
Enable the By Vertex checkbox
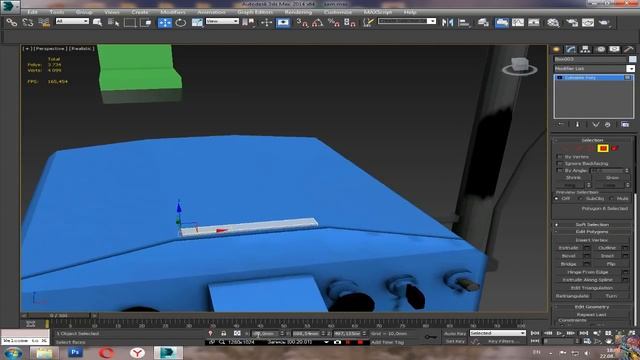560,157
